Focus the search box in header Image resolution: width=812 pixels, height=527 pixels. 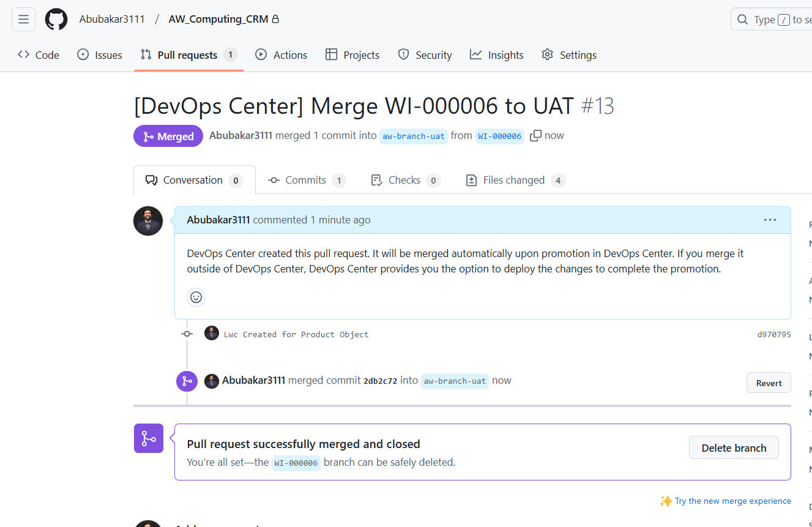[771, 20]
